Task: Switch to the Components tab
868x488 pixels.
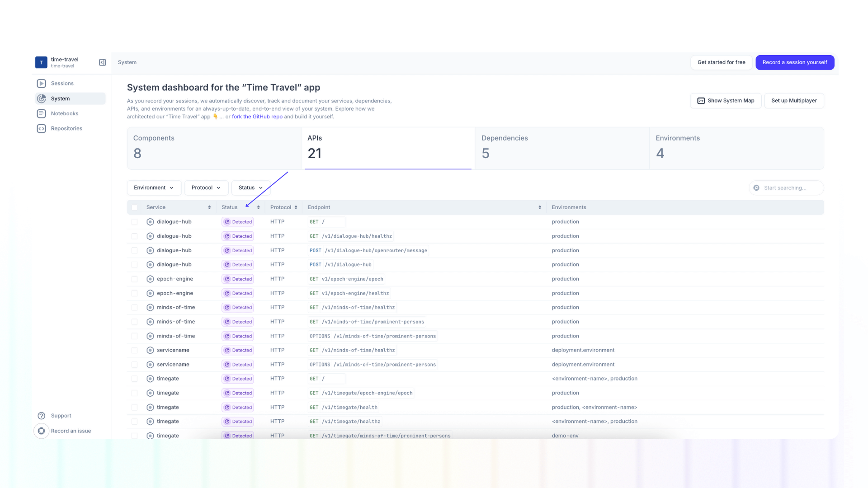Action: (214, 148)
